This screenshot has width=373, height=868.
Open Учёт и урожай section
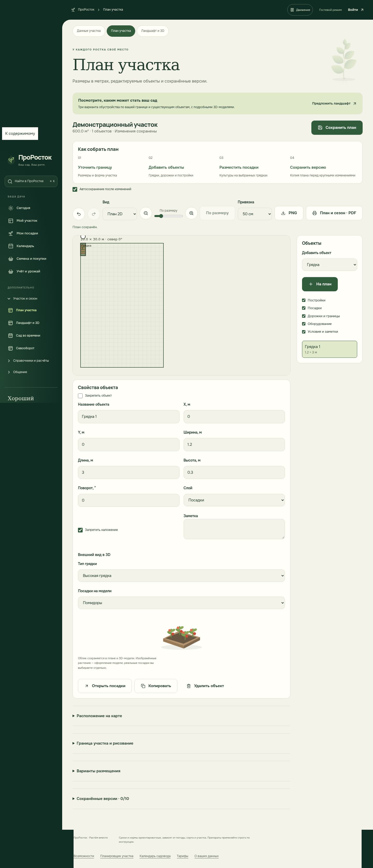click(31, 271)
